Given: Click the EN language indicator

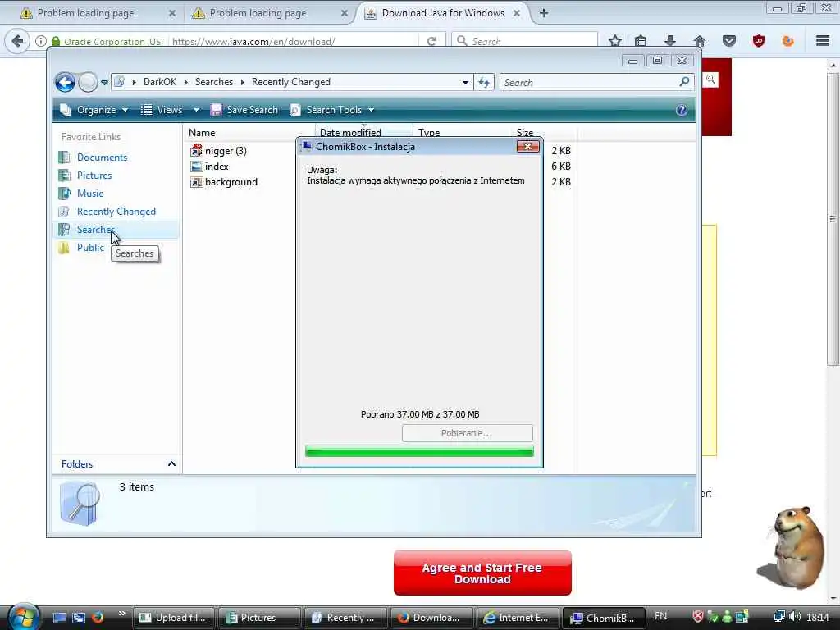Looking at the screenshot, I should pos(661,616).
